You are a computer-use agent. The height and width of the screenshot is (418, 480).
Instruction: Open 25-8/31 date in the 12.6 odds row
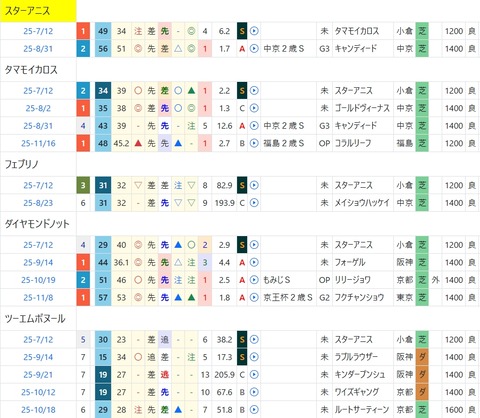point(38,126)
